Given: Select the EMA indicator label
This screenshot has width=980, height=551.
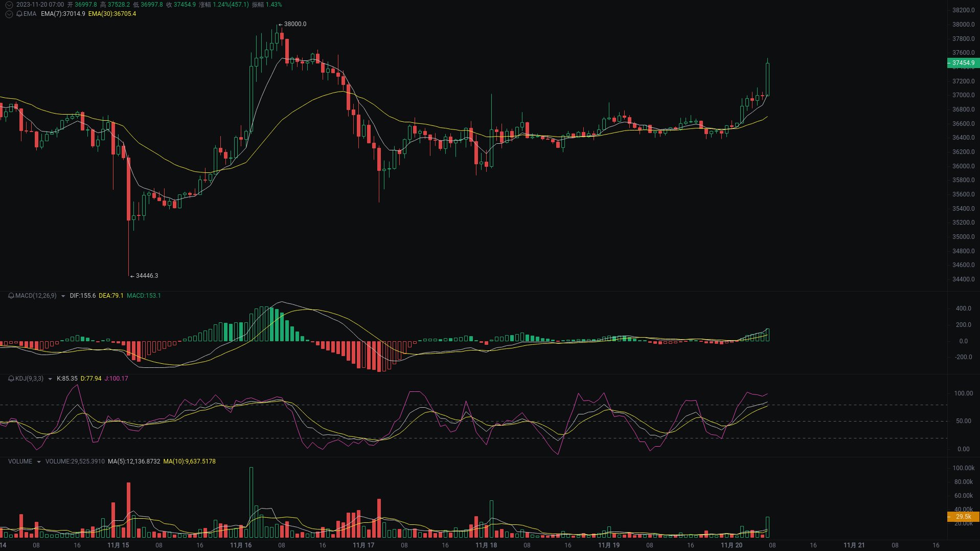Looking at the screenshot, I should [x=30, y=14].
